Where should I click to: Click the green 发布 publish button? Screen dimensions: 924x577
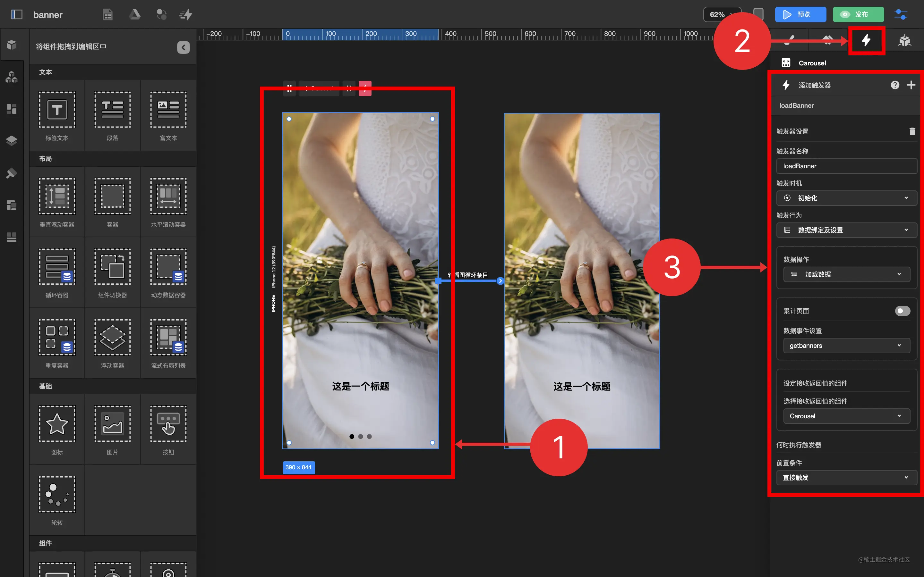858,14
